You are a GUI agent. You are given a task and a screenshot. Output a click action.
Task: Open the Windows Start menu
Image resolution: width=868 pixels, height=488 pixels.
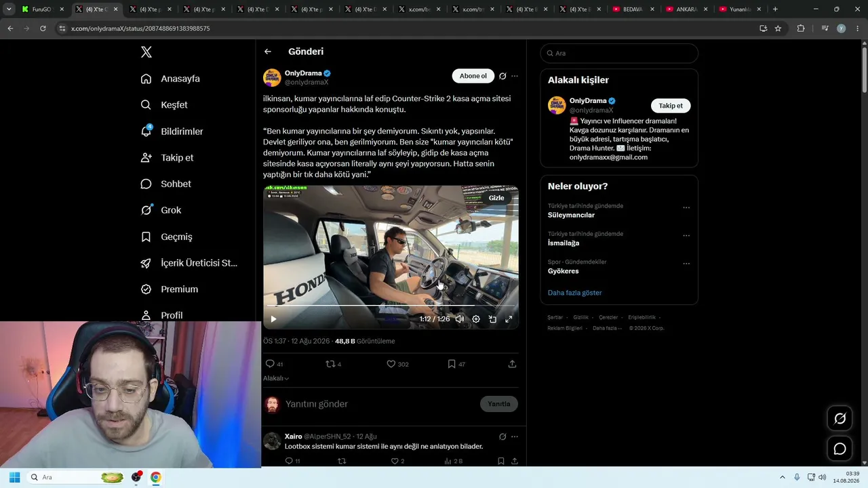click(x=14, y=477)
